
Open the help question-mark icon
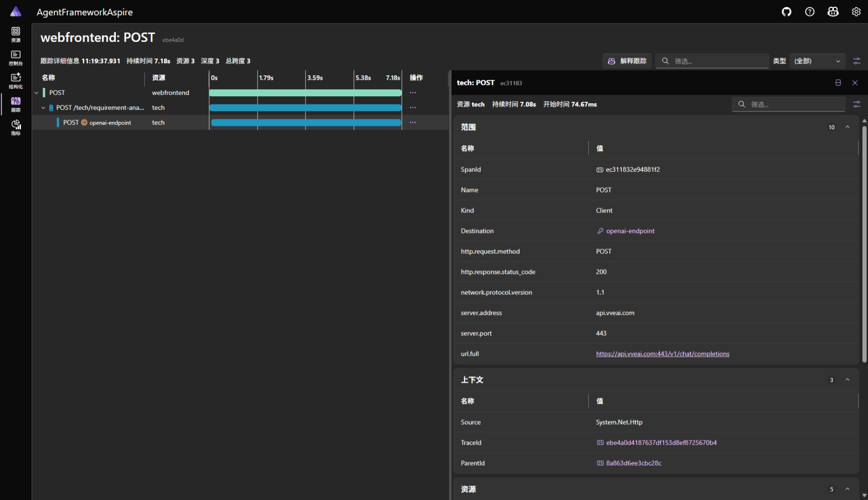(810, 12)
